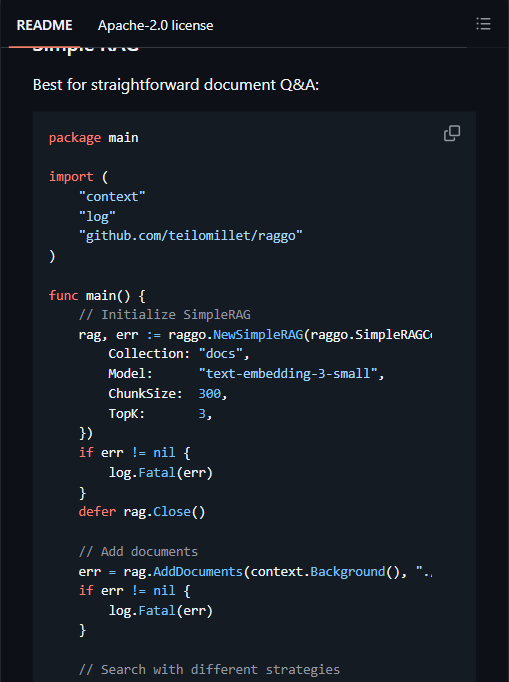This screenshot has height=682, width=509.
Task: Click the text 'Best for straightforward document Q&A:'
Action: pos(176,85)
